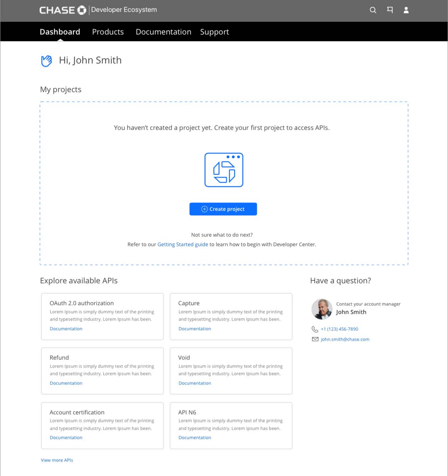Click the Create project button

tap(223, 209)
